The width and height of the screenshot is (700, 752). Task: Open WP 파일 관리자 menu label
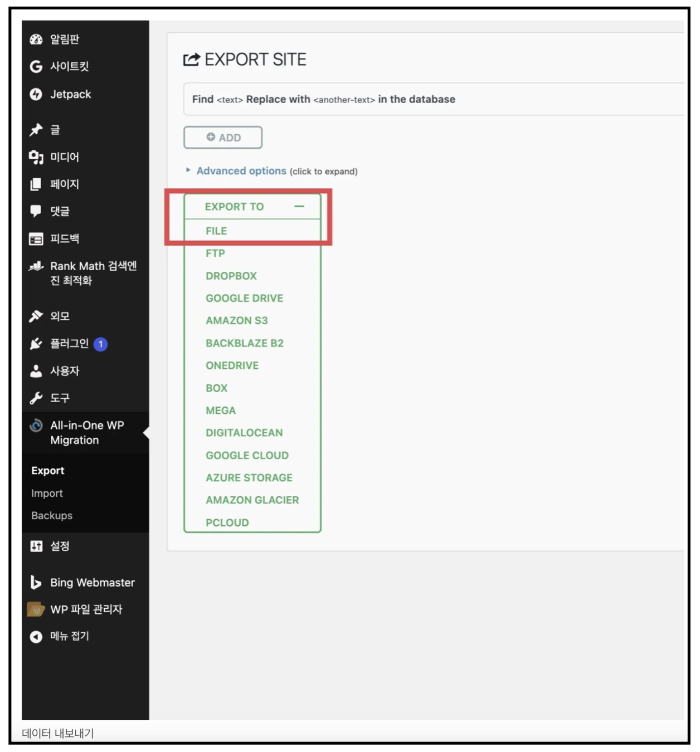(86, 609)
